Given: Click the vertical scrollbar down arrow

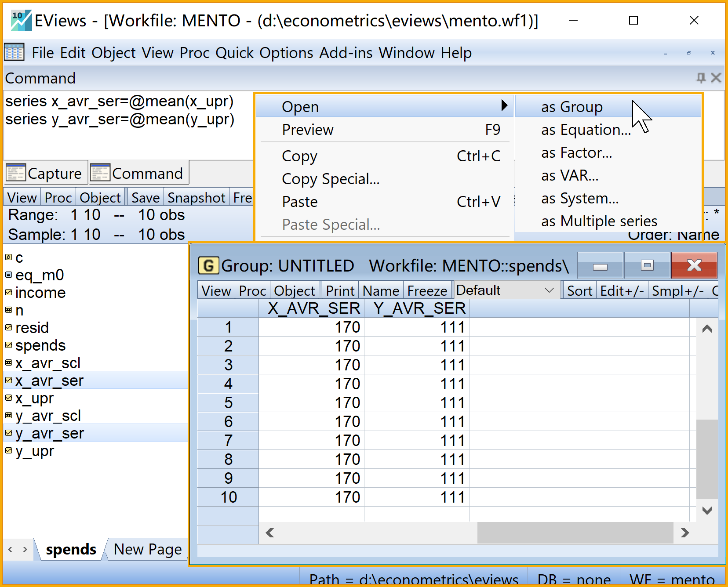Looking at the screenshot, I should point(707,511).
